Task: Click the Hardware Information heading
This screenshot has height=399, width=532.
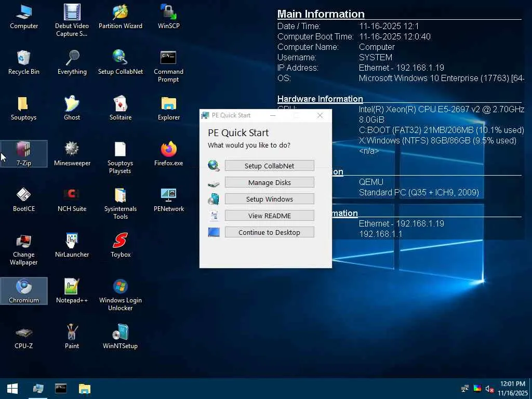Action: 320,99
